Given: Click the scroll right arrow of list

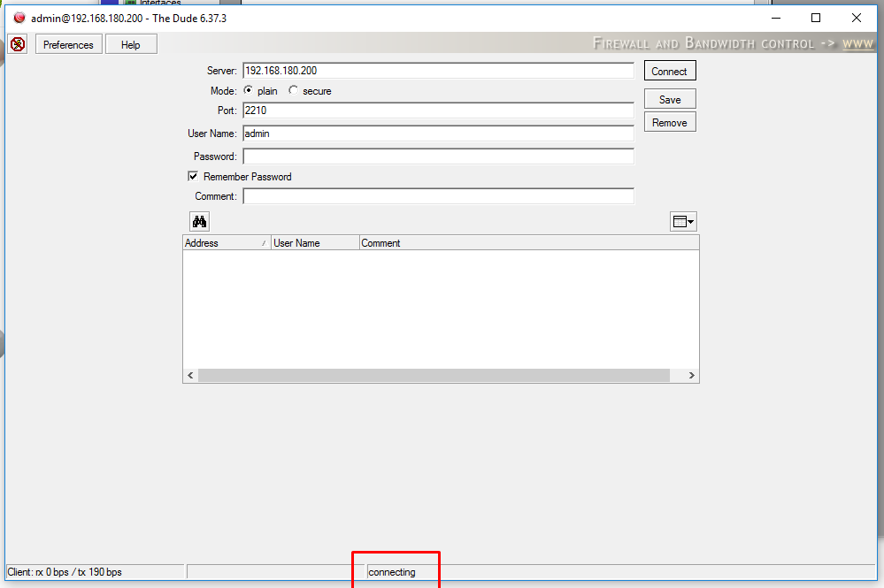Looking at the screenshot, I should pyautogui.click(x=692, y=376).
